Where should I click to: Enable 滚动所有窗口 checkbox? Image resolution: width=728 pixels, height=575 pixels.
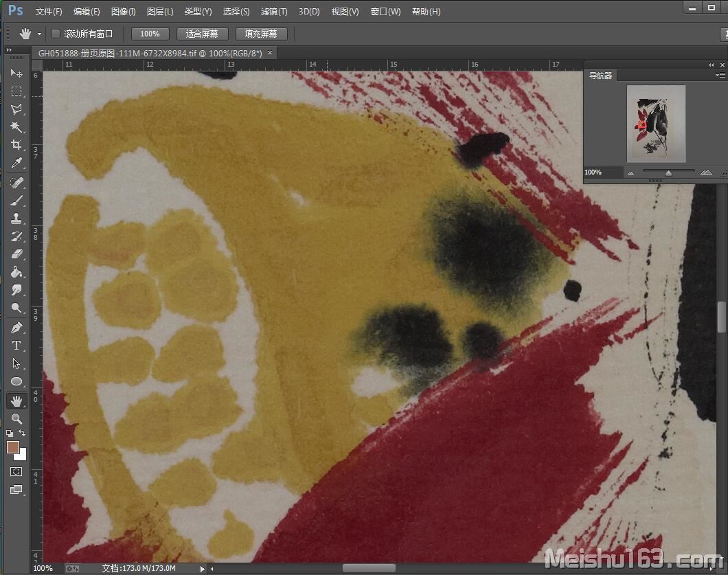(55, 34)
